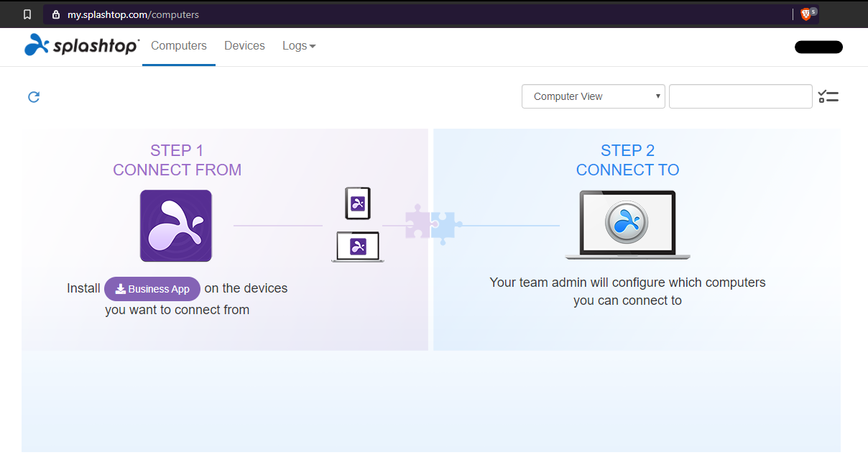Refresh the computers list
The width and height of the screenshot is (868, 473).
point(33,96)
